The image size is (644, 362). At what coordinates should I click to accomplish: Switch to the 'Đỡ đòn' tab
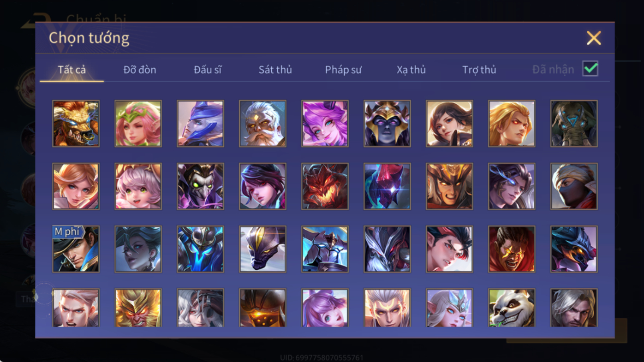pos(140,70)
